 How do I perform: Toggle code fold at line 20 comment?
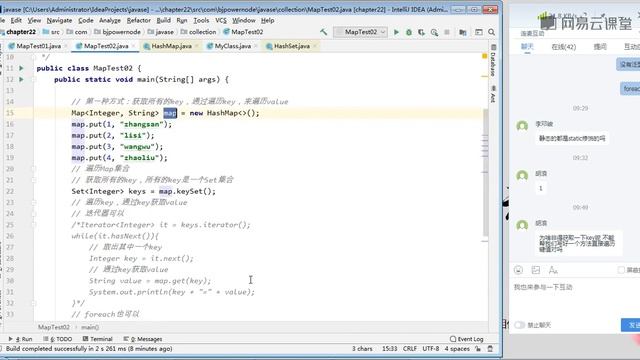(x=34, y=169)
